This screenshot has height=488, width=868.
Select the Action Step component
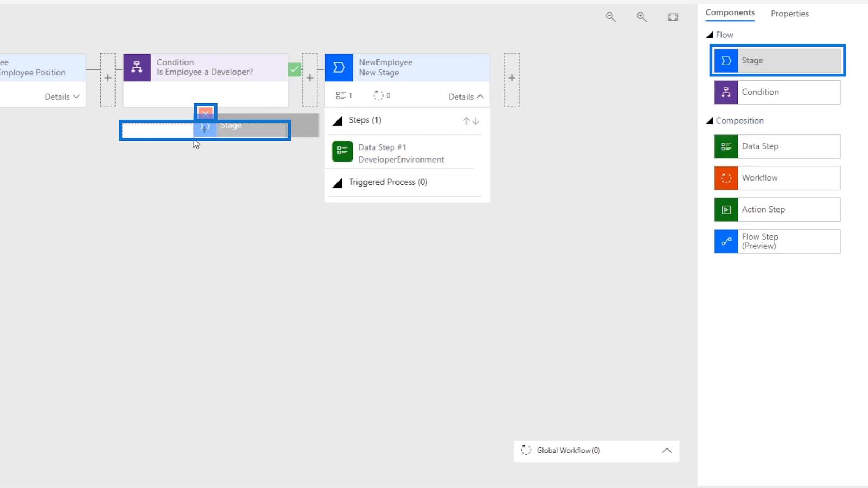point(777,209)
